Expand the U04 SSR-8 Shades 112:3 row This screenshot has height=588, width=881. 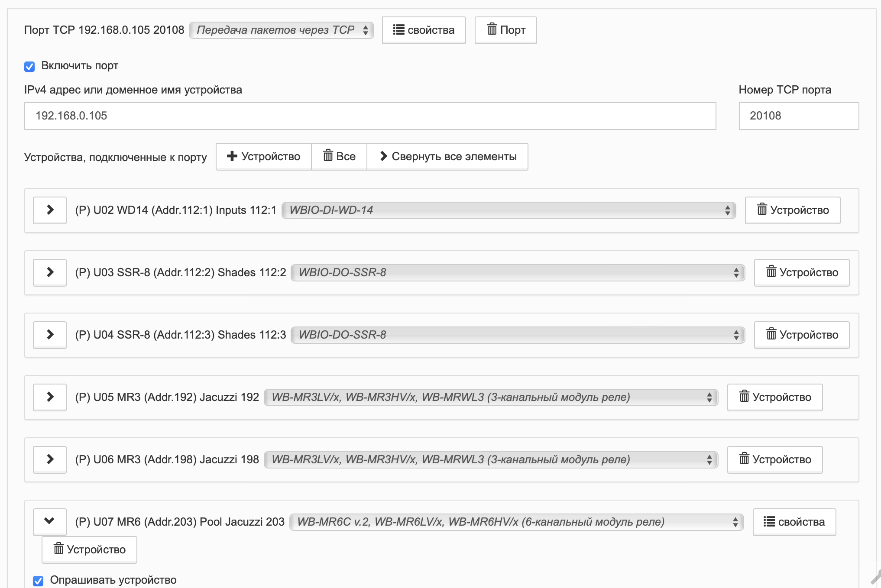tap(50, 335)
